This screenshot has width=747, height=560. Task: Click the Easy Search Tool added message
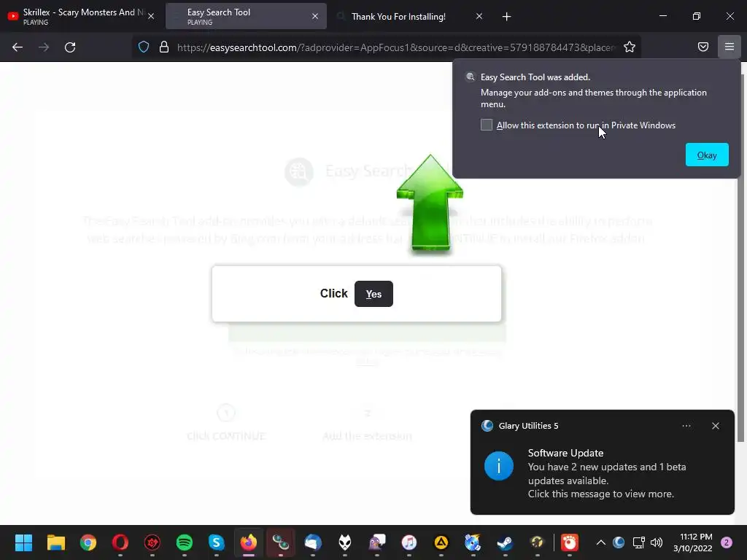pos(535,77)
